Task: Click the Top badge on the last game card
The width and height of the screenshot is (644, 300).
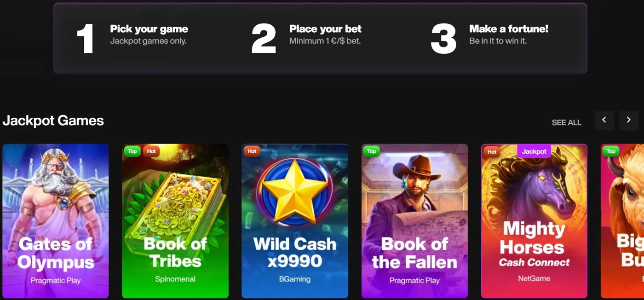Action: point(611,151)
